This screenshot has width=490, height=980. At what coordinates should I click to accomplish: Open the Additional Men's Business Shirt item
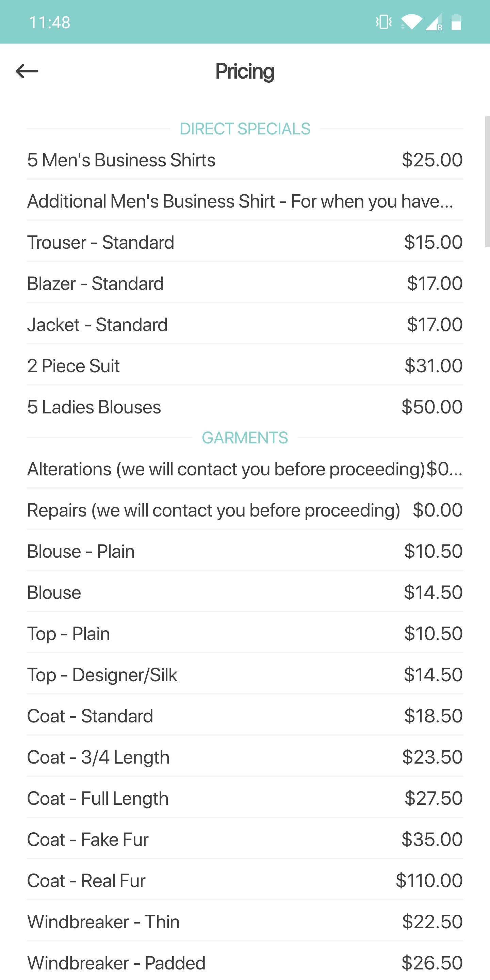[x=245, y=201]
